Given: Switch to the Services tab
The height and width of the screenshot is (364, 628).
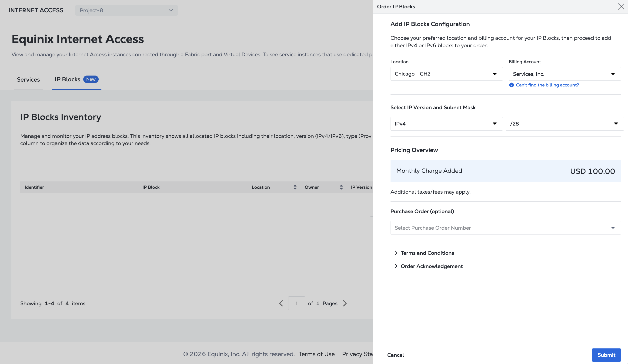Looking at the screenshot, I should point(28,80).
